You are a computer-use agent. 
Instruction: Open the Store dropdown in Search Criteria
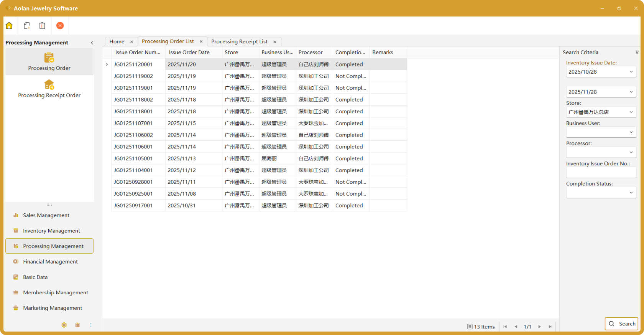[631, 112]
